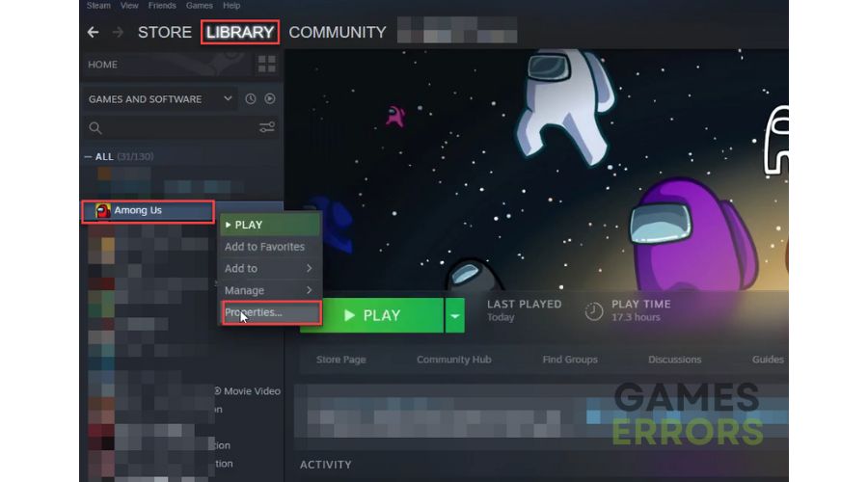Open the LIBRARY tab
Image resolution: width=868 pixels, height=482 pixels.
click(240, 33)
